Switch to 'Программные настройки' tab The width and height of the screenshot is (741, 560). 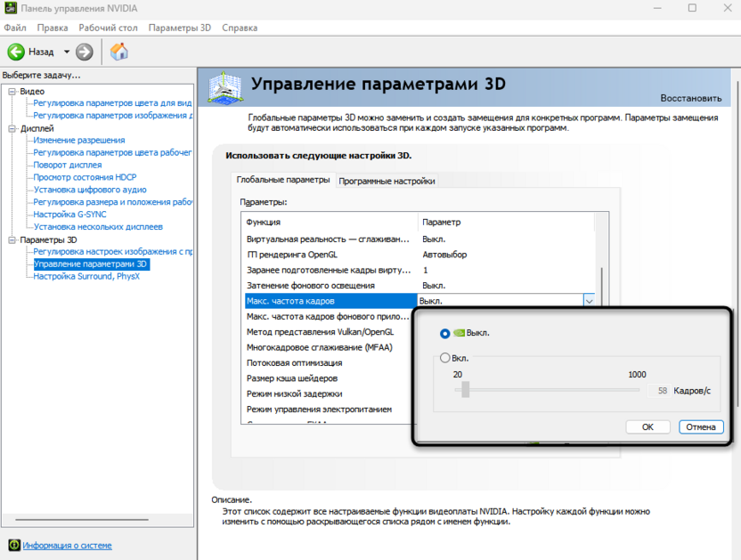tap(387, 181)
